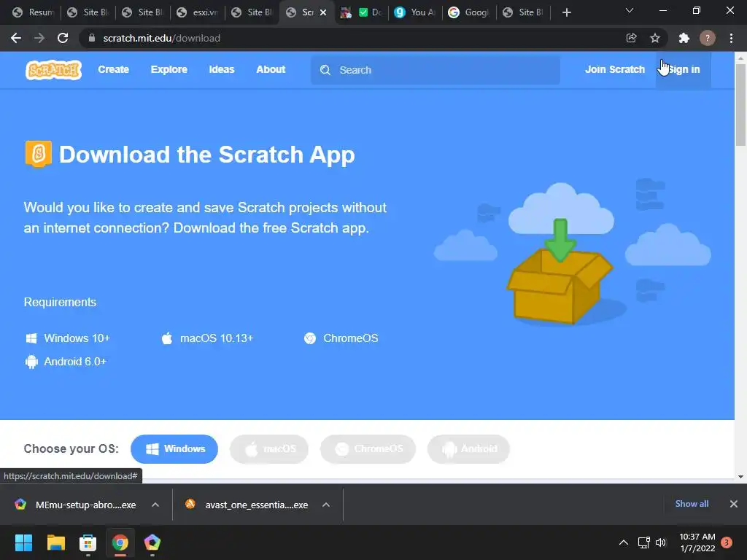Open the clock and date
The width and height of the screenshot is (747, 560).
(x=697, y=542)
